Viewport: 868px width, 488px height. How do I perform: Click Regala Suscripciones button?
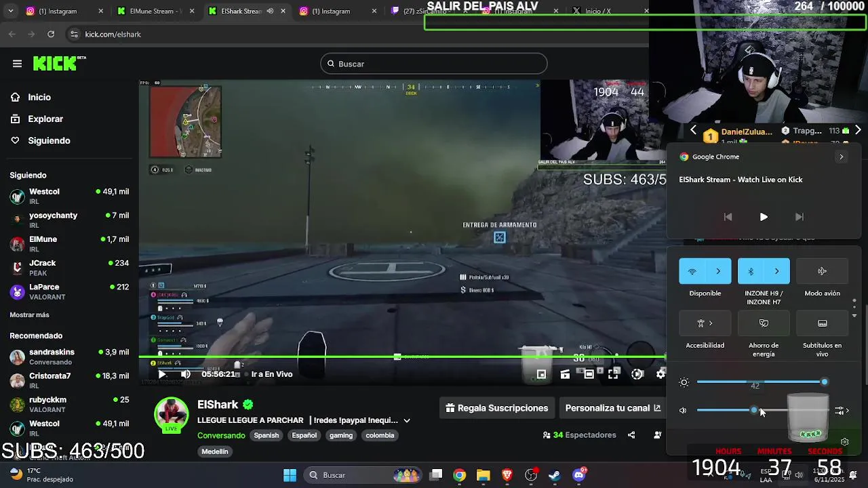pos(496,408)
